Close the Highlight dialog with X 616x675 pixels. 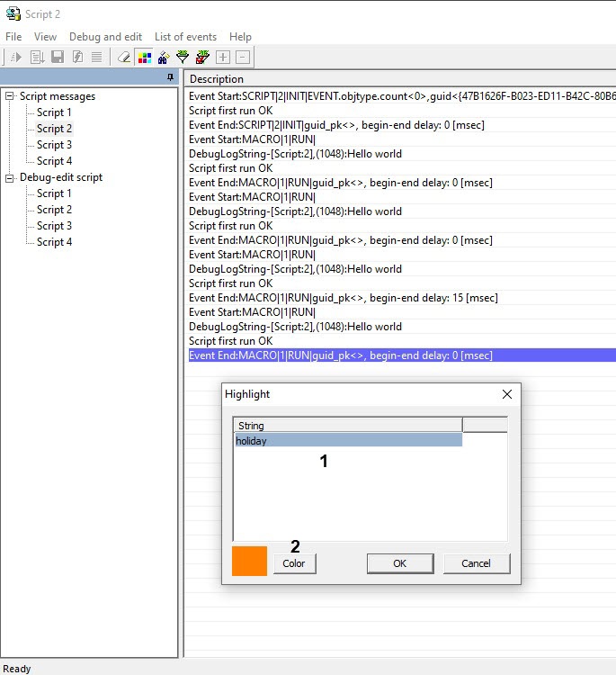(507, 394)
